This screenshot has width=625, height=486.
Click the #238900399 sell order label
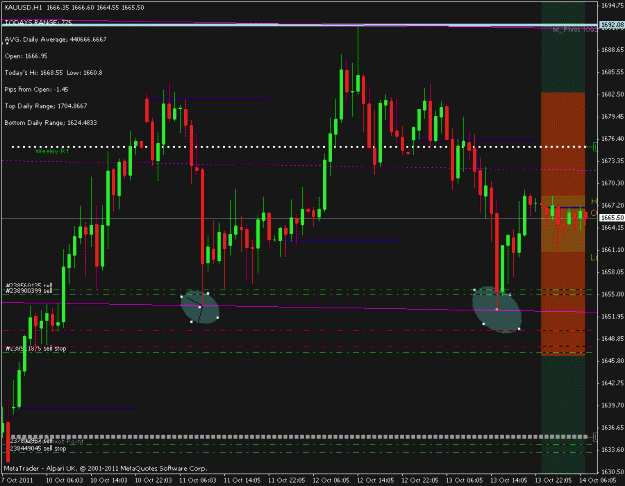point(29,291)
